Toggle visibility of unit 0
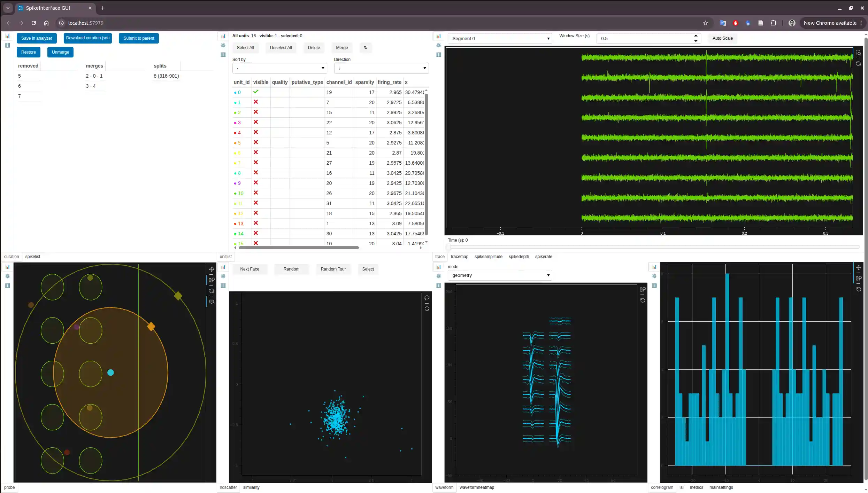Image resolution: width=868 pixels, height=493 pixels. pos(256,92)
